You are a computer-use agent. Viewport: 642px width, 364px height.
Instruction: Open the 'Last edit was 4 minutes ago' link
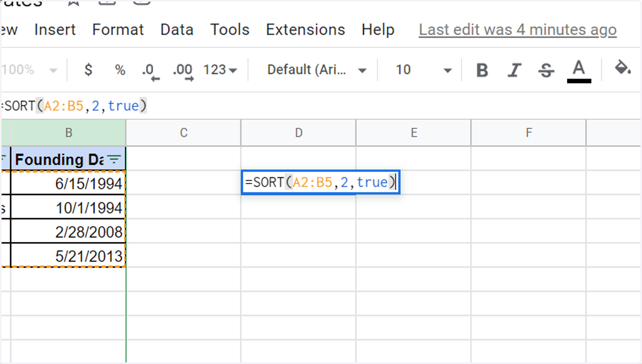tap(518, 30)
